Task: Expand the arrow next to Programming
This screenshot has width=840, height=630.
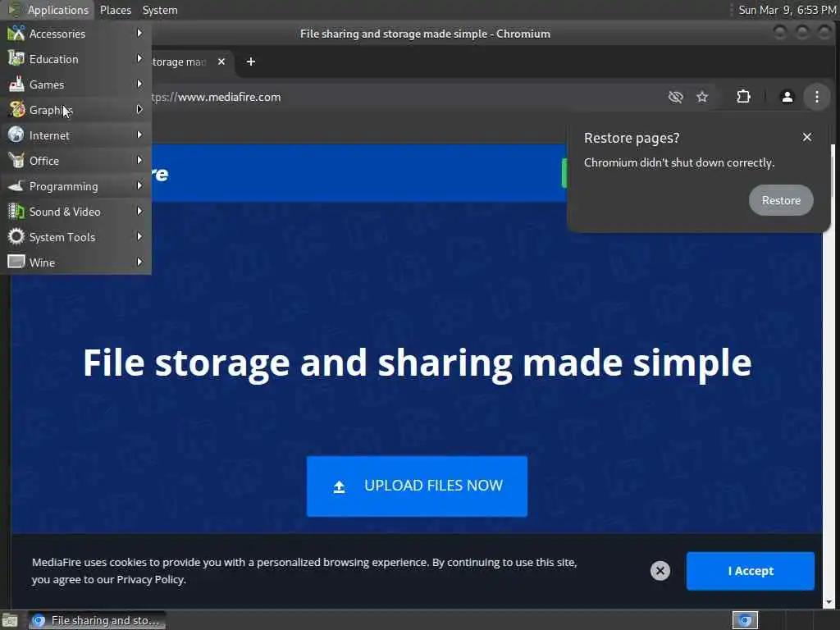Action: coord(139,186)
